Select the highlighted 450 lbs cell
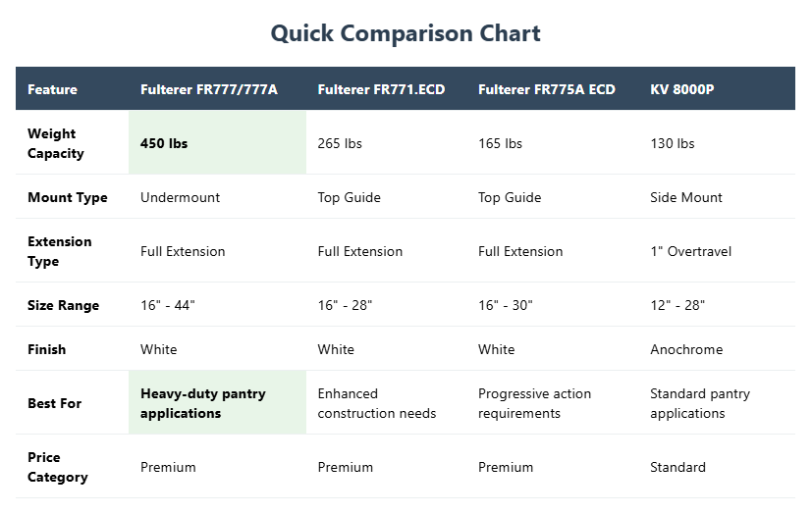Screen dimensions: 812x514 tap(164, 143)
